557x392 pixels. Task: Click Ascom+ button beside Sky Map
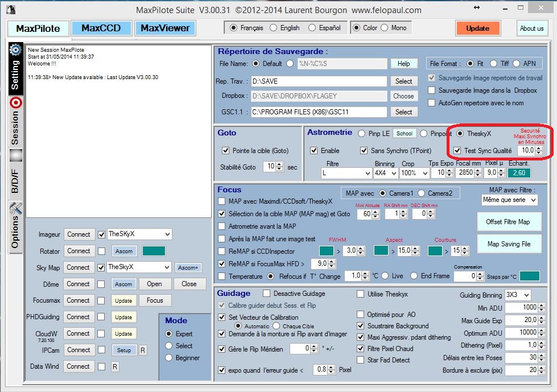[x=188, y=268]
